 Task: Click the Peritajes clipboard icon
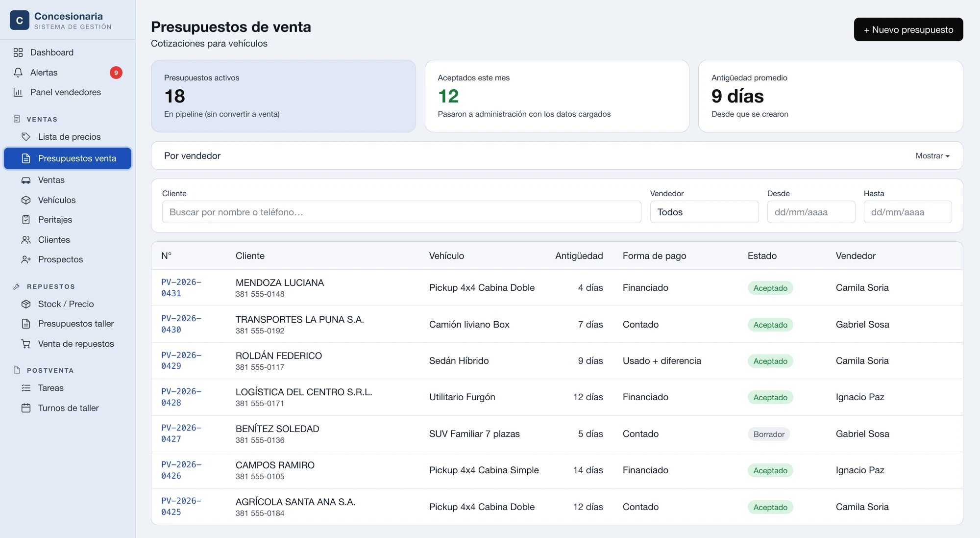point(26,220)
